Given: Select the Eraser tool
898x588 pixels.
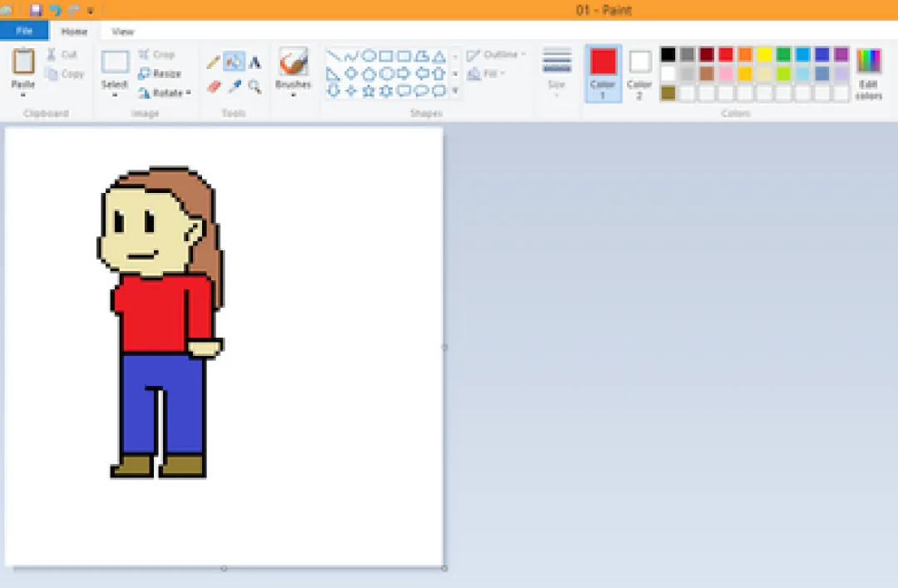Looking at the screenshot, I should point(213,86).
